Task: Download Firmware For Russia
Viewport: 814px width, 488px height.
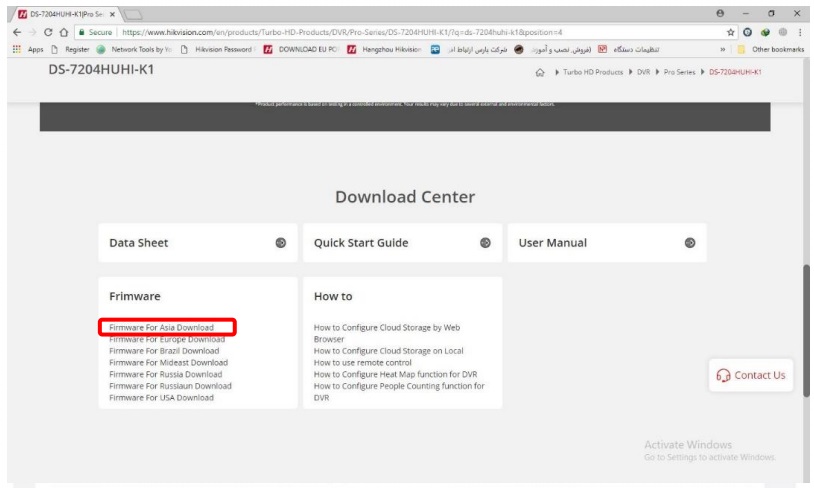Action: point(166,374)
